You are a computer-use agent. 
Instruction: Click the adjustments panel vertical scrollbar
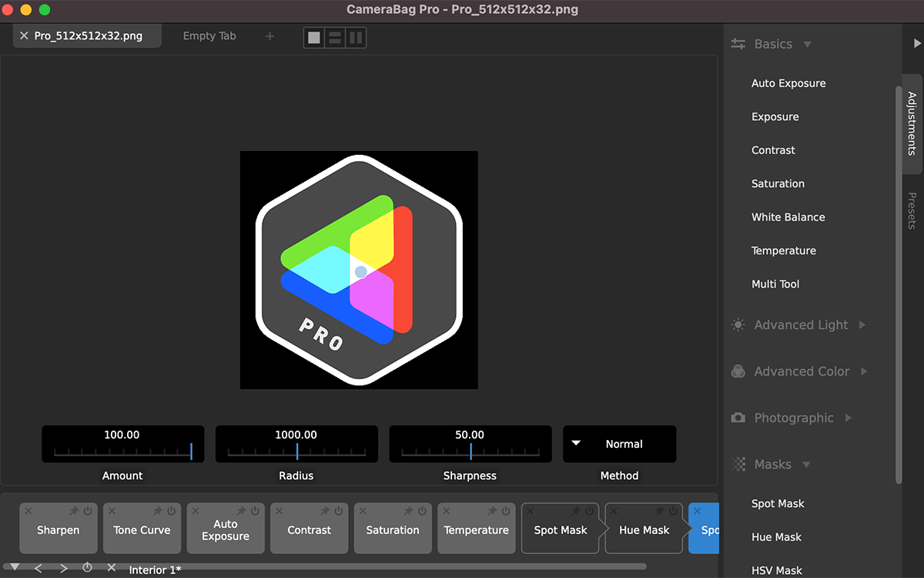[x=898, y=285]
